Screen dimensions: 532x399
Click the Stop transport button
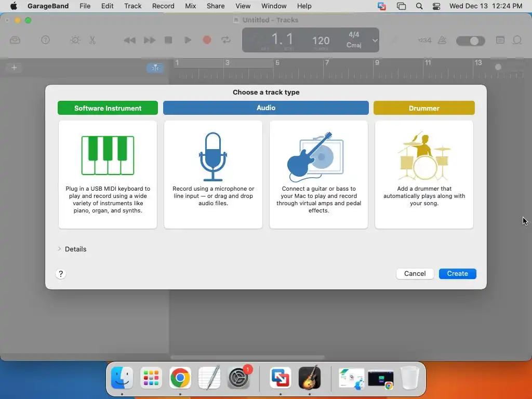coord(168,41)
